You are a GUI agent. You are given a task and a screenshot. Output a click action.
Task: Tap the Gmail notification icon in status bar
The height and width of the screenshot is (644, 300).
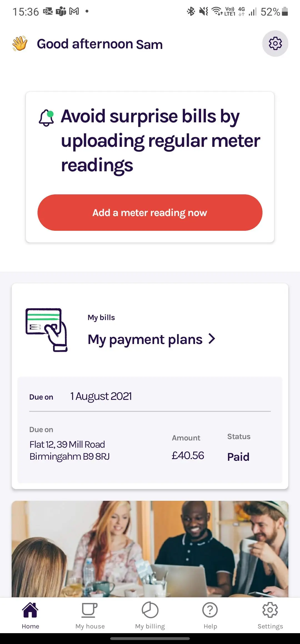point(74,11)
